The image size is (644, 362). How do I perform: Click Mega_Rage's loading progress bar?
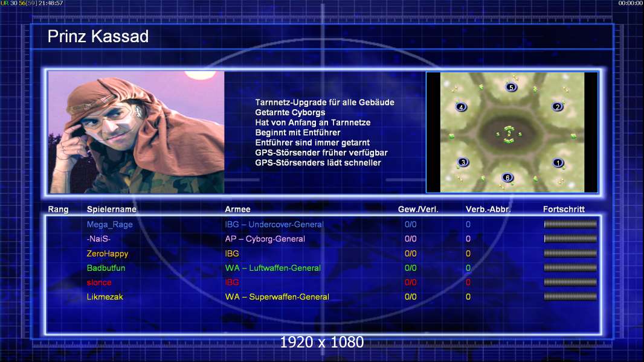coord(570,224)
